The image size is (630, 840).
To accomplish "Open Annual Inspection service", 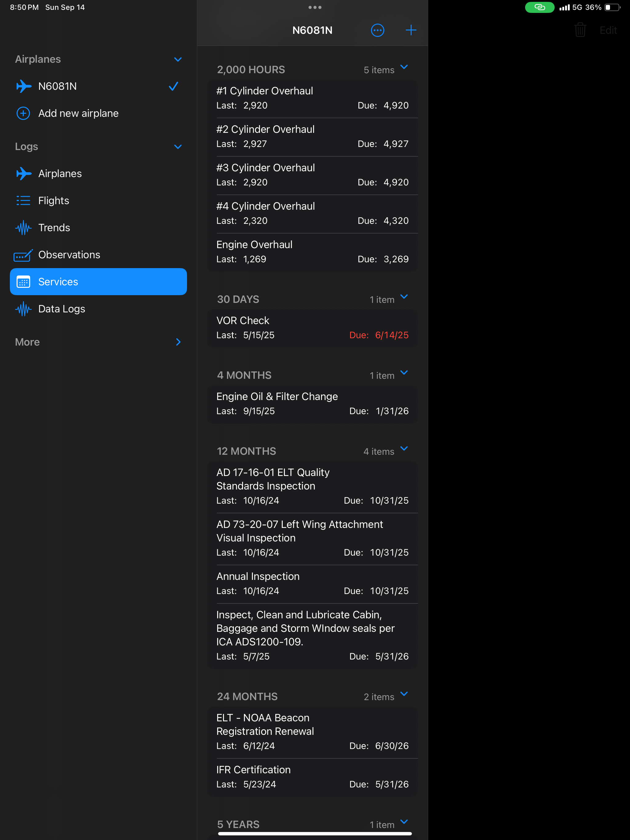I will pyautogui.click(x=312, y=584).
